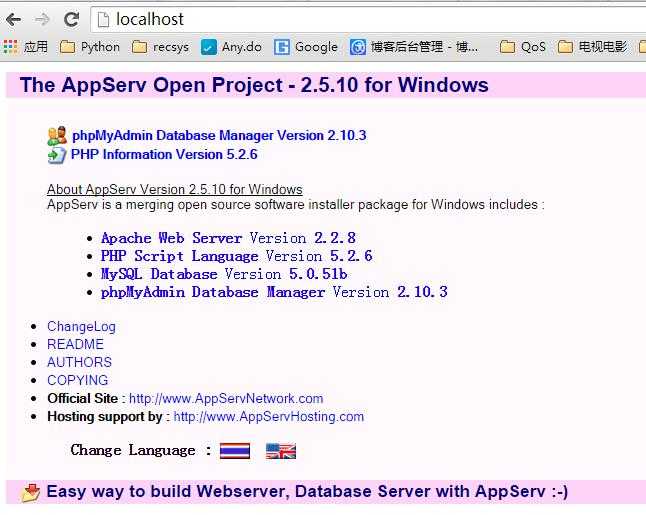Click the 'Easy way to build Webserver' footer text
The width and height of the screenshot is (646, 515).
(x=307, y=492)
